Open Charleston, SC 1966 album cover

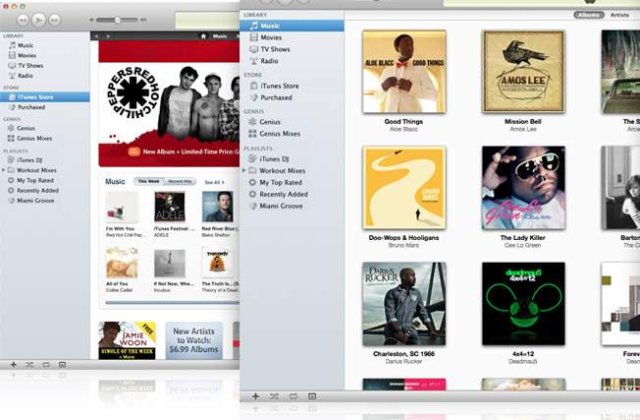point(404,304)
